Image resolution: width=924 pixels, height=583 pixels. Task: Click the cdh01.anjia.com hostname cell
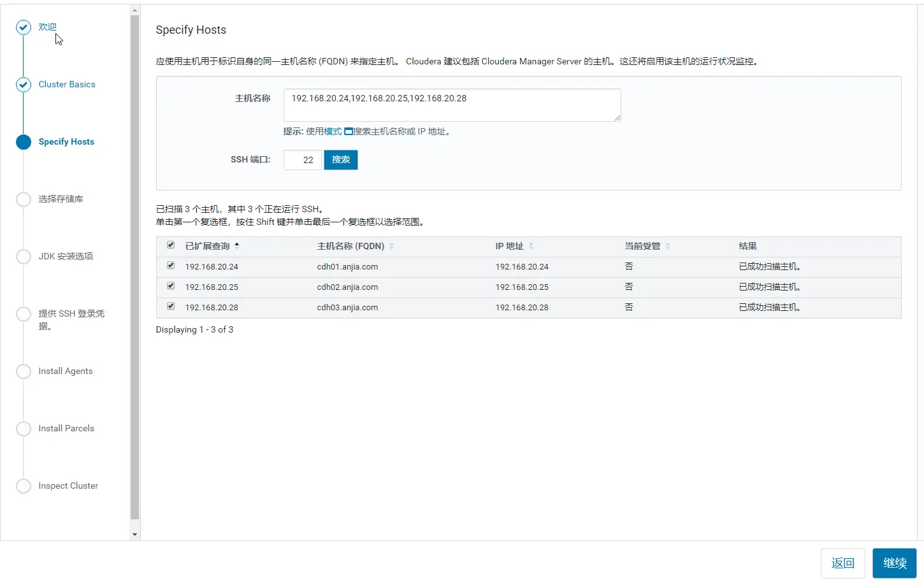(x=347, y=267)
